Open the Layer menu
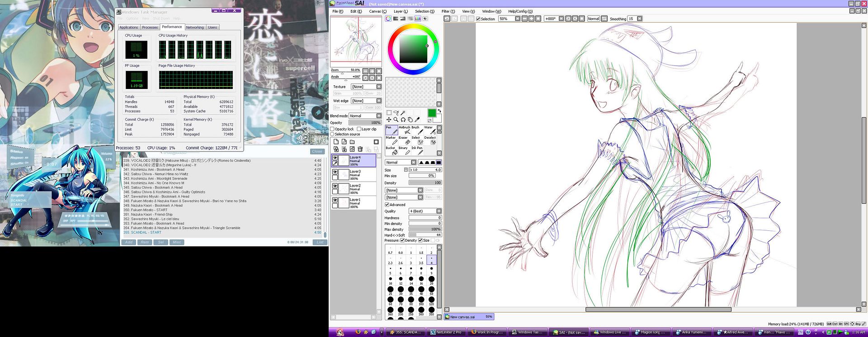This screenshot has width=868, height=337. point(401,11)
